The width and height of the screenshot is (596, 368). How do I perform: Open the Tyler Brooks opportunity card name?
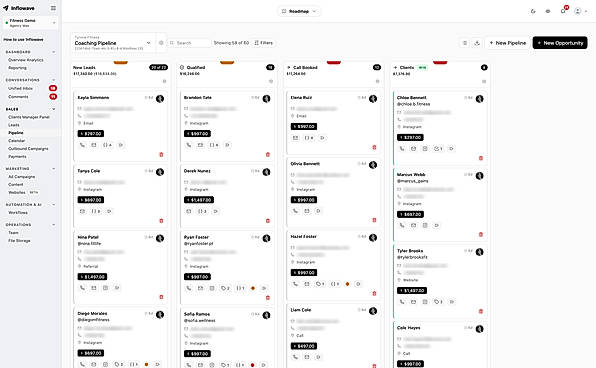(410, 251)
